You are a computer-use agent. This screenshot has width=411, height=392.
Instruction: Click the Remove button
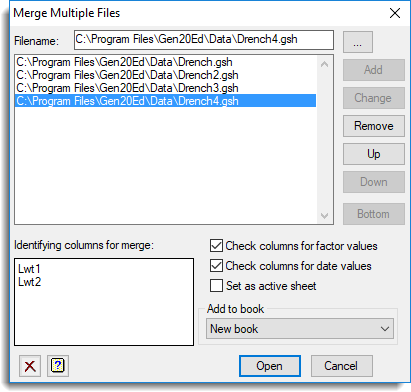(374, 126)
